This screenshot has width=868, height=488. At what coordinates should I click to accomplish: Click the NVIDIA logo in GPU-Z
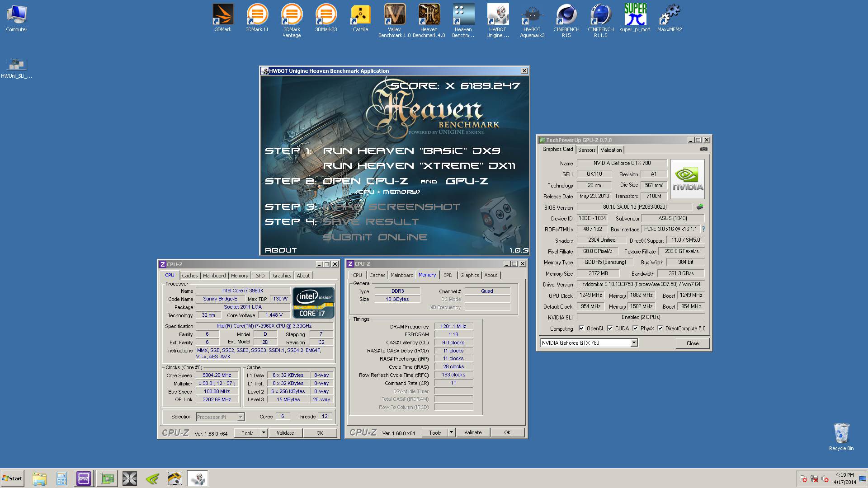[x=688, y=179]
